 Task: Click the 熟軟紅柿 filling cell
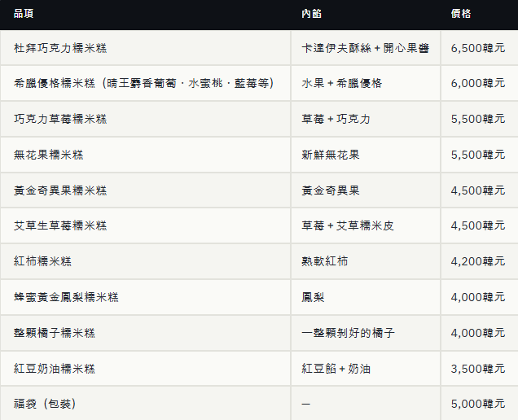pos(366,261)
